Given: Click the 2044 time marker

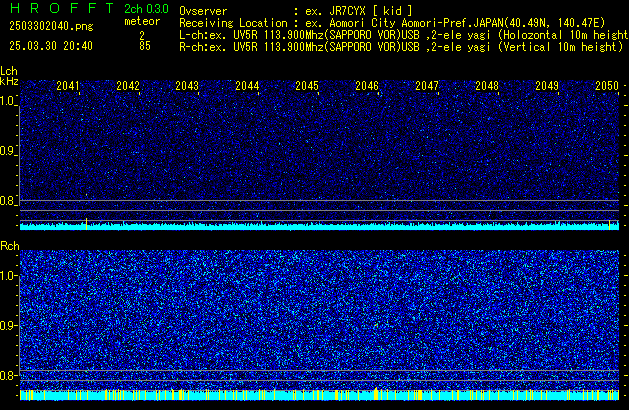Looking at the screenshot, I should [x=247, y=86].
